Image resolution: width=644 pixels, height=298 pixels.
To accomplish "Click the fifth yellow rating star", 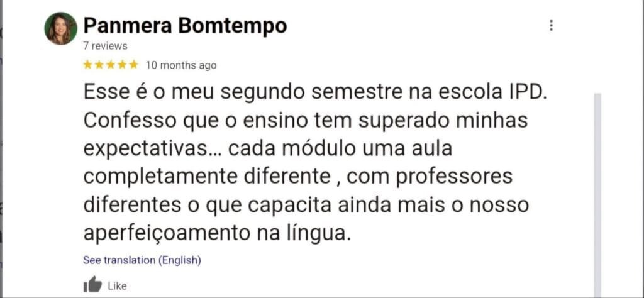I will [133, 65].
